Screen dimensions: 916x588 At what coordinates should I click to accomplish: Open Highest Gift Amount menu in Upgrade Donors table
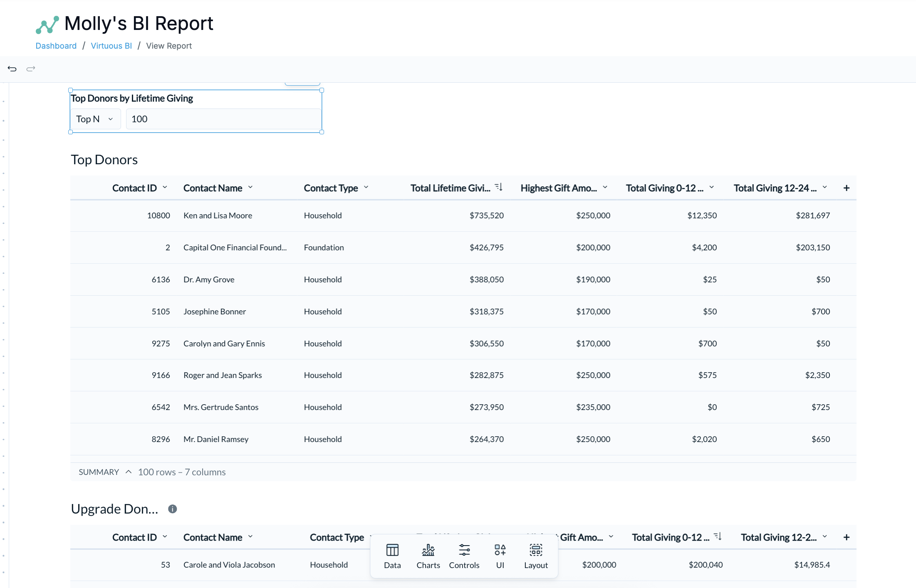coord(611,536)
